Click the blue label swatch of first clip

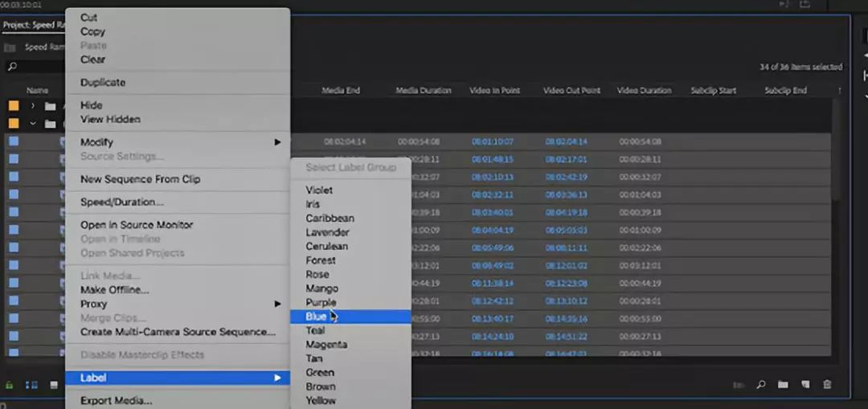(13, 142)
